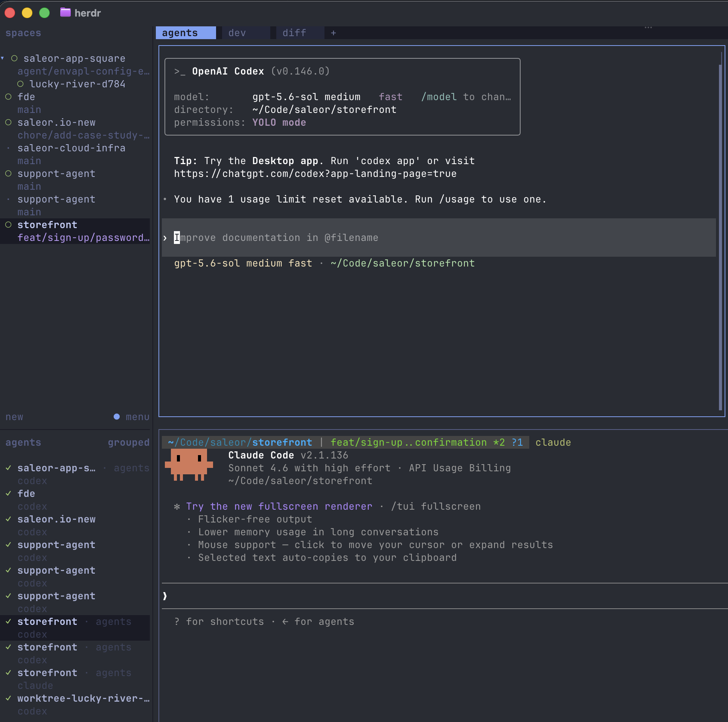Click status circle beside storefront space

tap(8, 225)
